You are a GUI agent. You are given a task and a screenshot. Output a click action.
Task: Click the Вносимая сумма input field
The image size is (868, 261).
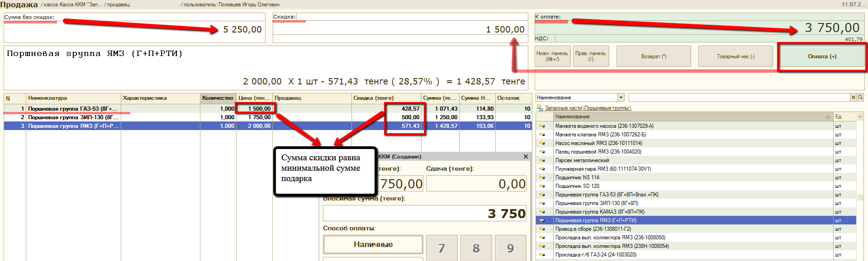pyautogui.click(x=424, y=214)
